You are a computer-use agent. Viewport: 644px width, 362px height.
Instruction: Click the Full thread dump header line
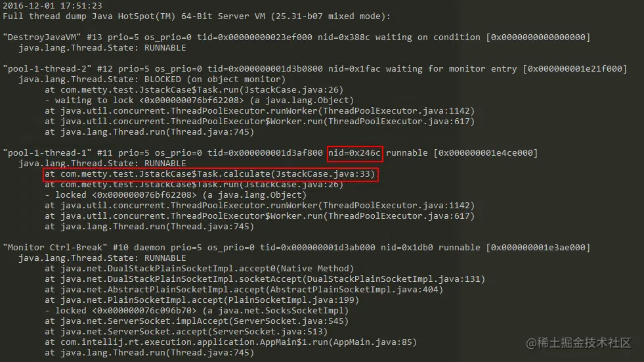click(x=196, y=16)
